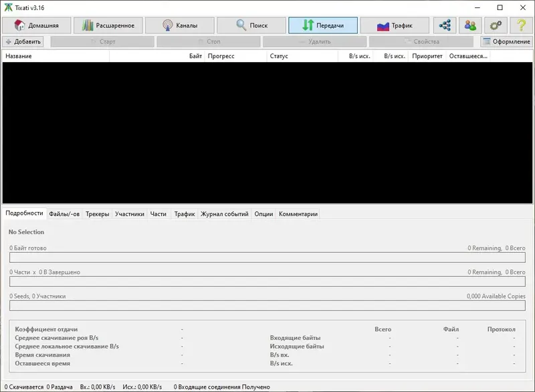
Task: Click the Время скачивания label
Action: pyautogui.click(x=42, y=355)
